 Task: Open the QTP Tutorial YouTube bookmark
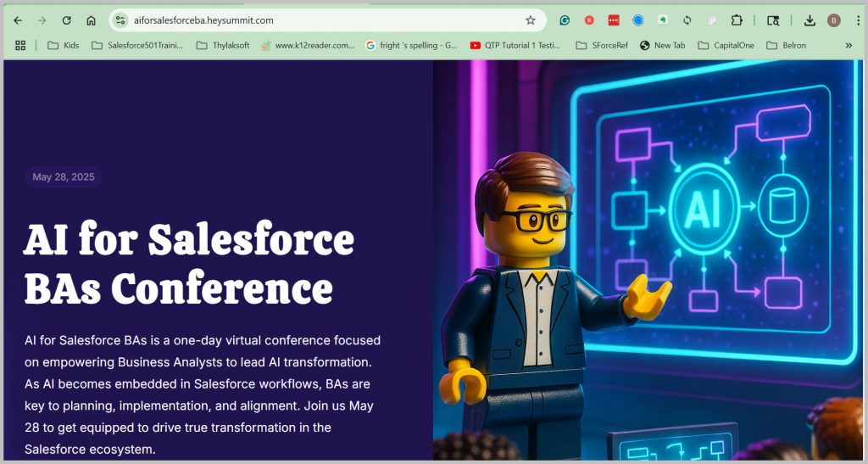click(515, 46)
